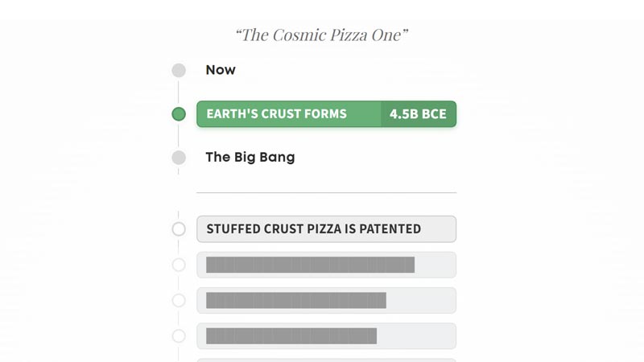Click the Earth's Crust Forms label text
644x362 pixels.
click(276, 114)
